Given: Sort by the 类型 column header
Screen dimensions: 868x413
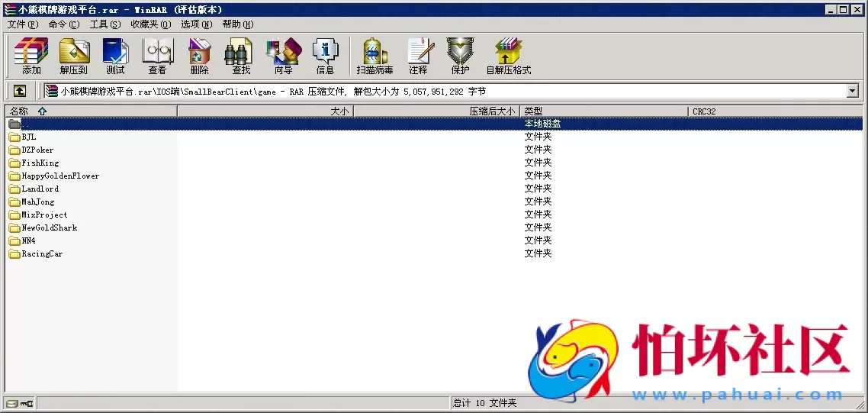Looking at the screenshot, I should coord(605,111).
